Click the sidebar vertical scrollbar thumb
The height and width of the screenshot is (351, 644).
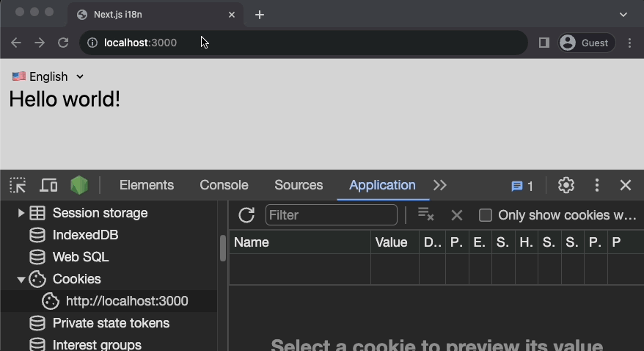coord(223,248)
